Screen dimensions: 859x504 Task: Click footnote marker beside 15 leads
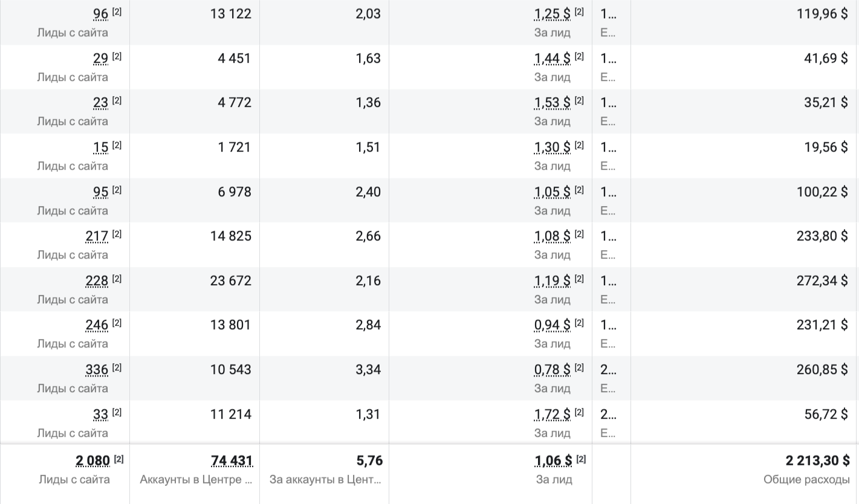[117, 146]
